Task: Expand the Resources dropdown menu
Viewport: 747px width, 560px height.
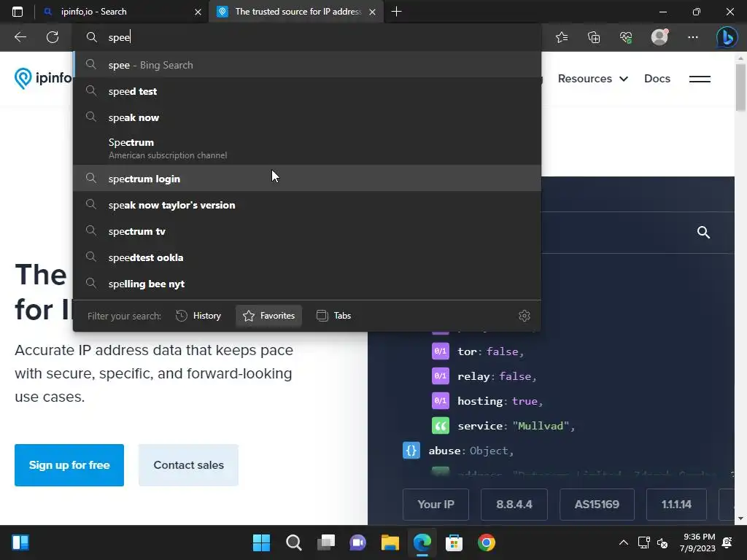Action: 593,79
